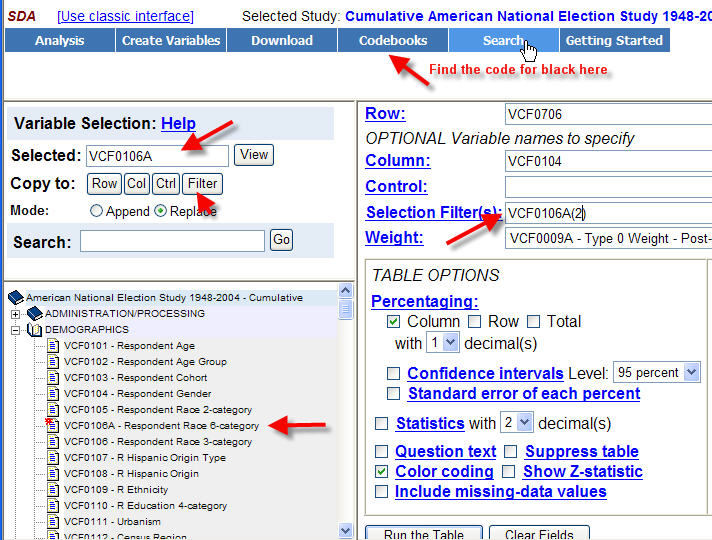
Task: Open the percentaging decimals dropdown
Action: pos(442,342)
